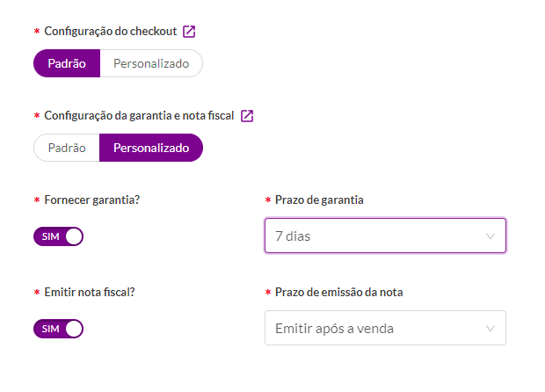
Task: Select Padrão for checkout configuration
Action: [x=67, y=63]
